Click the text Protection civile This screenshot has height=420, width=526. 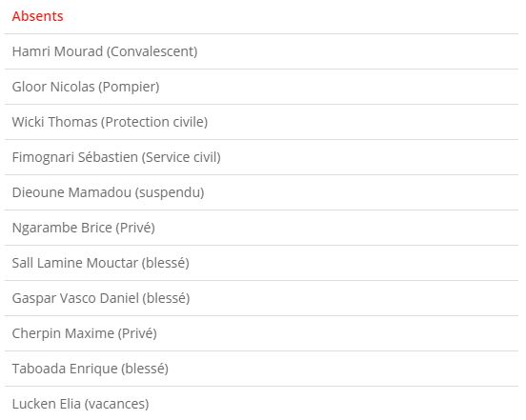156,122
